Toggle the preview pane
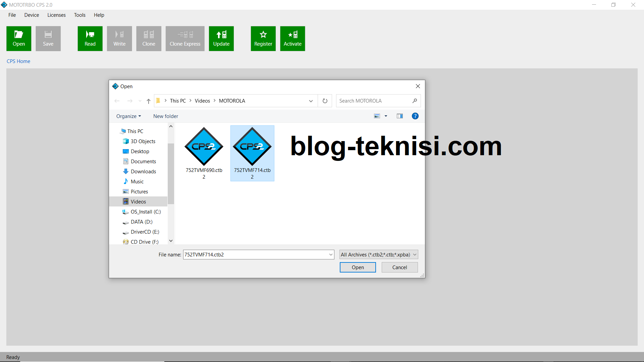644x362 pixels. [400, 116]
